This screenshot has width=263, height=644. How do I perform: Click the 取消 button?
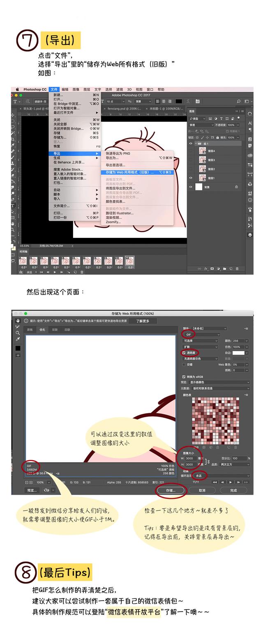pos(202,490)
